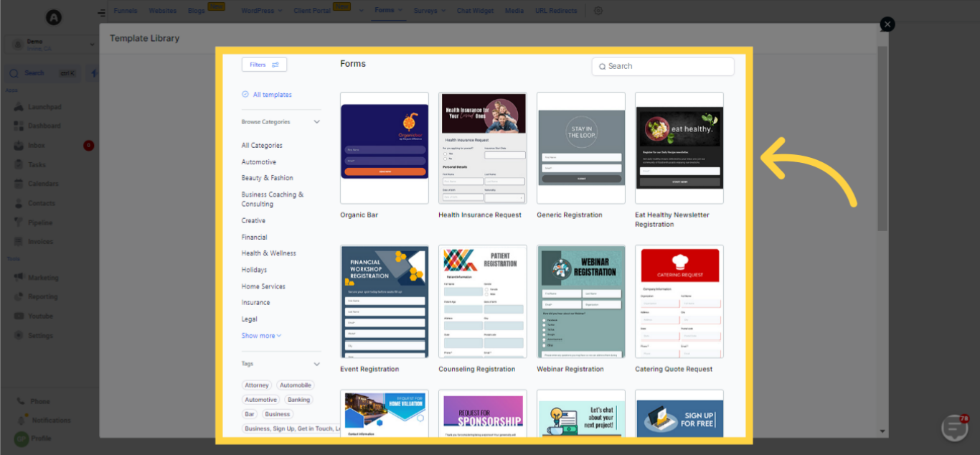The width and height of the screenshot is (980, 455).
Task: Click the Pipeline funnel icon
Action: tap(19, 222)
